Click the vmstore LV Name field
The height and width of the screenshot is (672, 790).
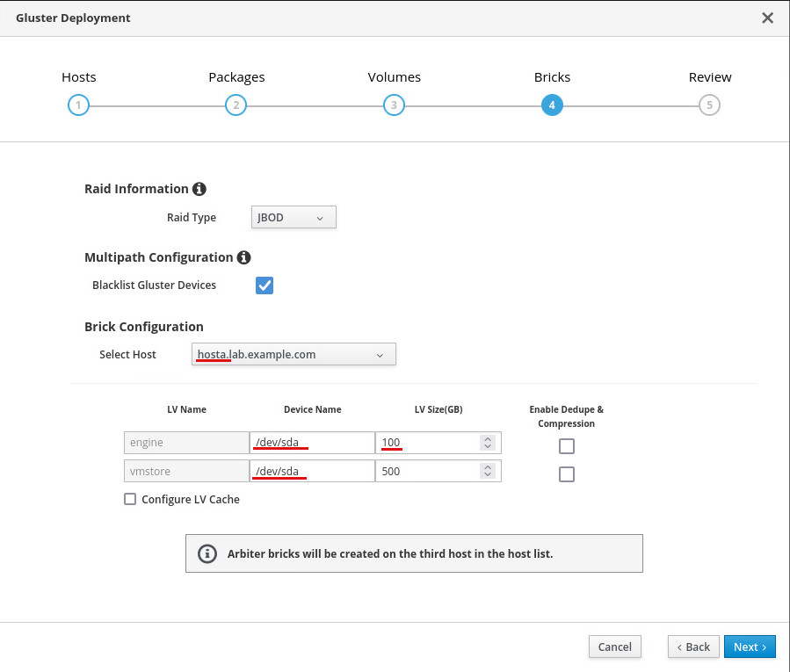pyautogui.click(x=186, y=471)
